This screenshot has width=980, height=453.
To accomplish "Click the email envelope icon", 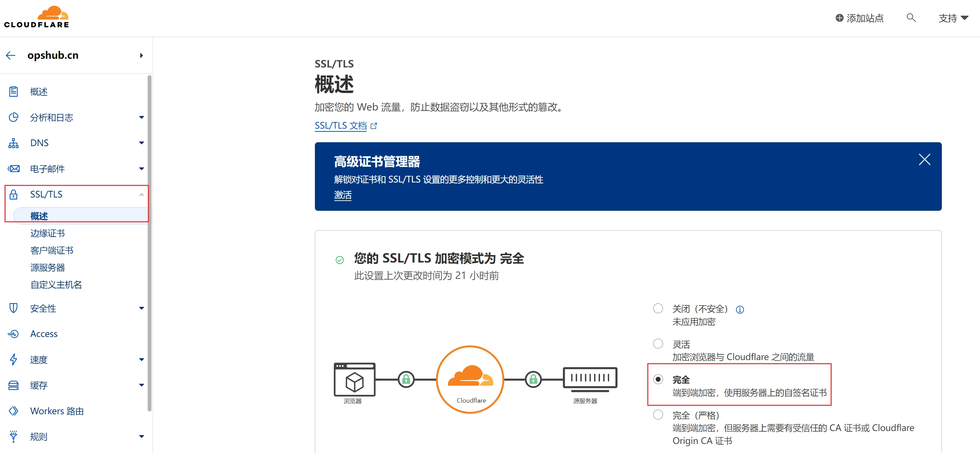I will point(13,168).
